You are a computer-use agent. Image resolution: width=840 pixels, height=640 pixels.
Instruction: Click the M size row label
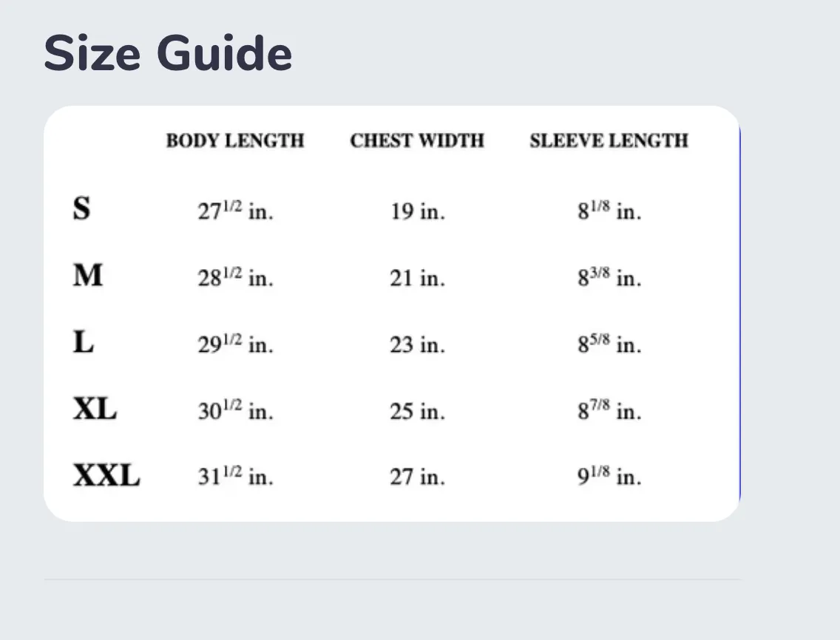click(x=88, y=275)
